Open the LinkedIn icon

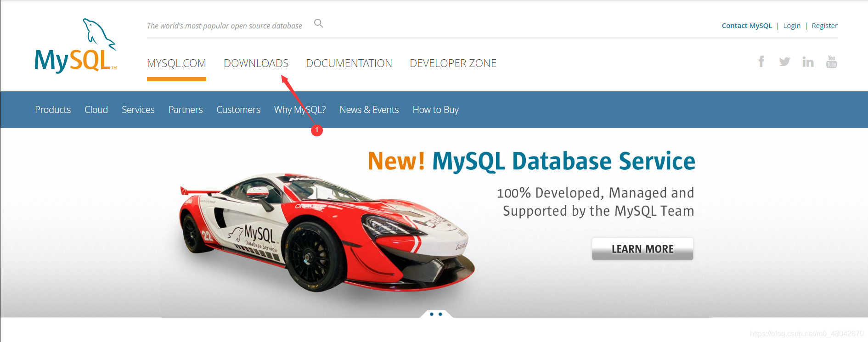[x=808, y=62]
